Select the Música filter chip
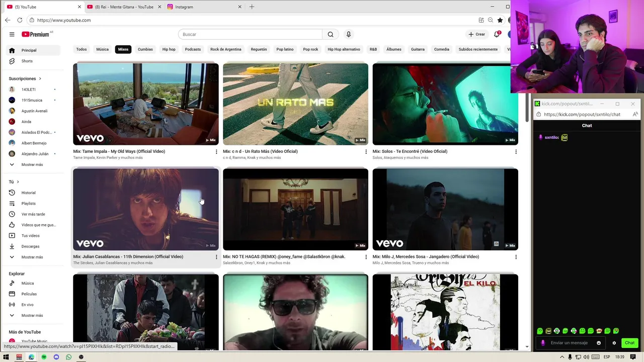 tap(102, 49)
